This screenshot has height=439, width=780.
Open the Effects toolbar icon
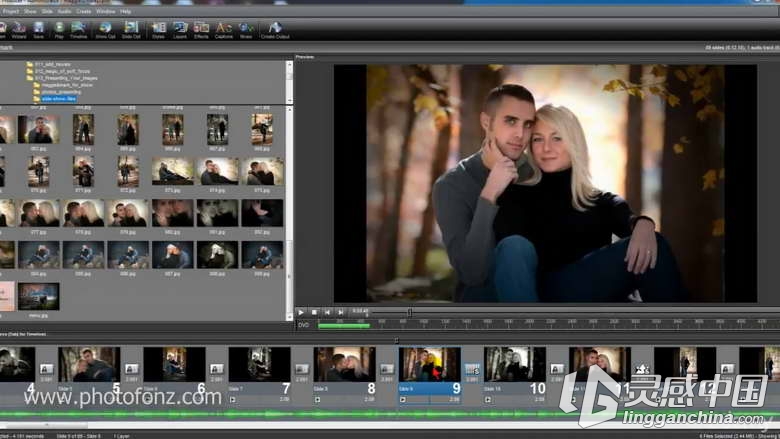tap(201, 30)
